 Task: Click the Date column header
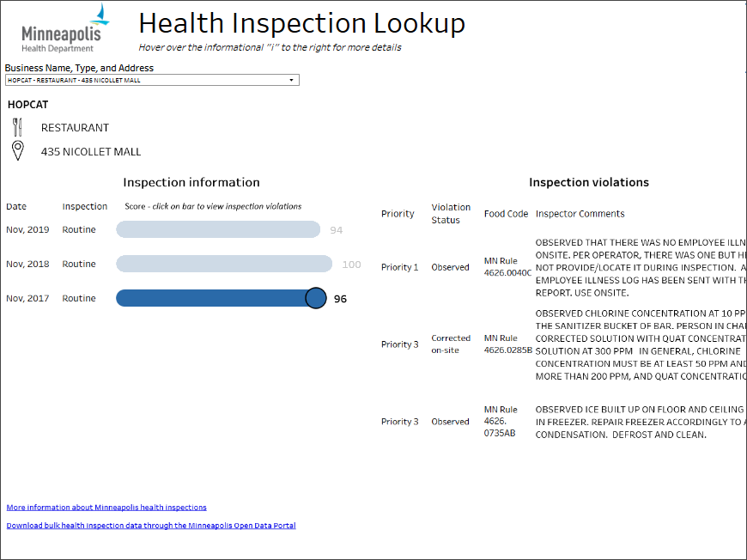(x=16, y=206)
